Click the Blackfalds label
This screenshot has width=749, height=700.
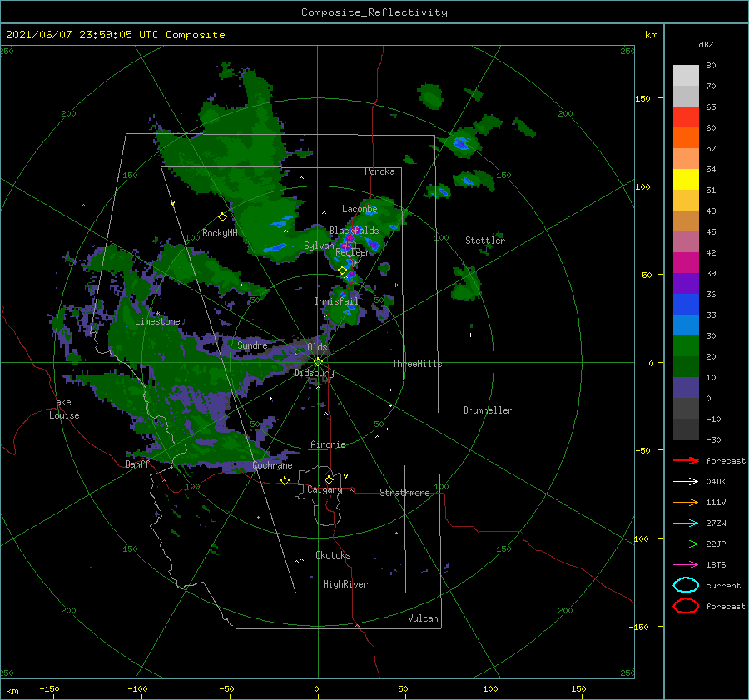(x=354, y=231)
